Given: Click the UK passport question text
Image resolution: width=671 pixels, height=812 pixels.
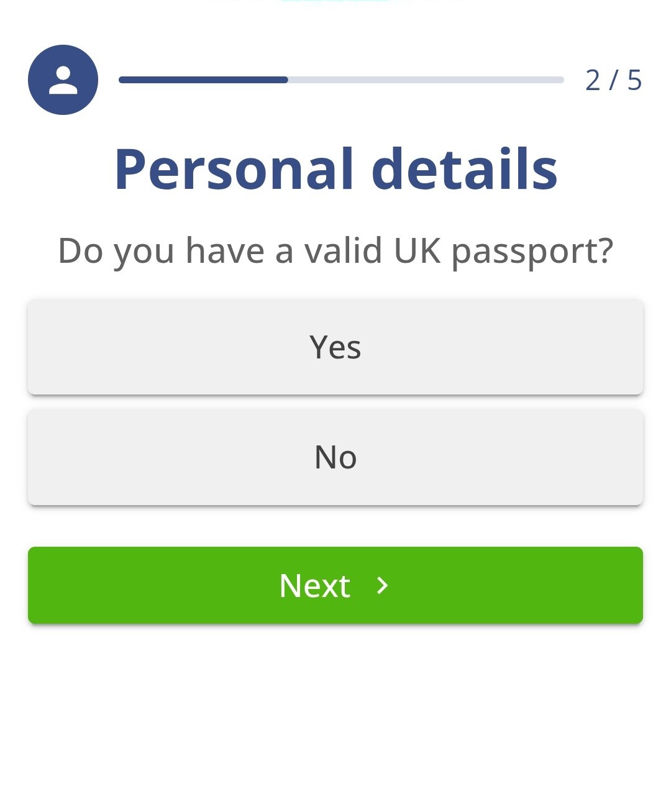Looking at the screenshot, I should (335, 251).
